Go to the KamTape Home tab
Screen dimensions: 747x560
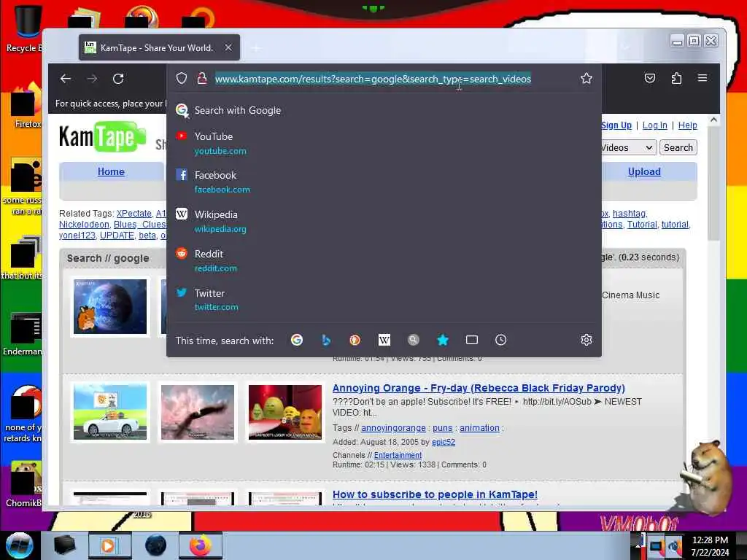click(111, 171)
